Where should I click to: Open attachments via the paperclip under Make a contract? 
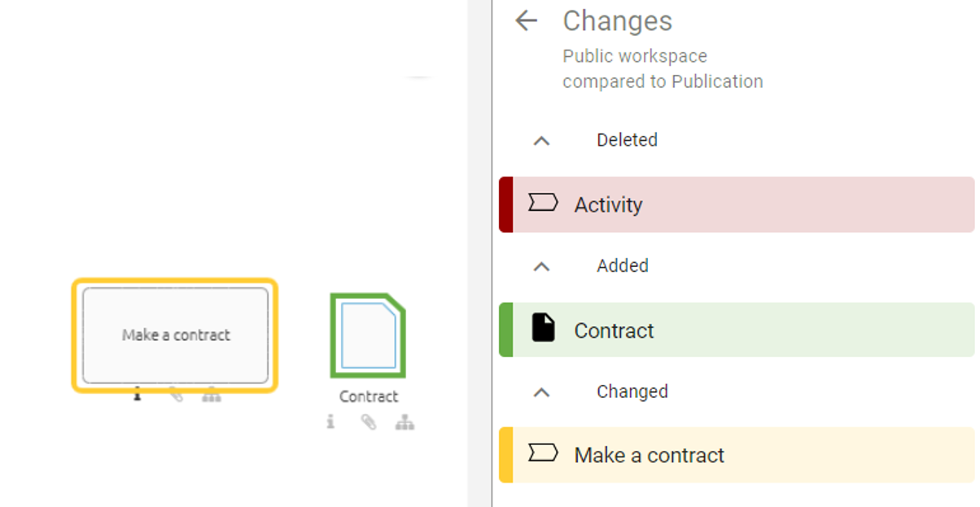click(x=174, y=395)
